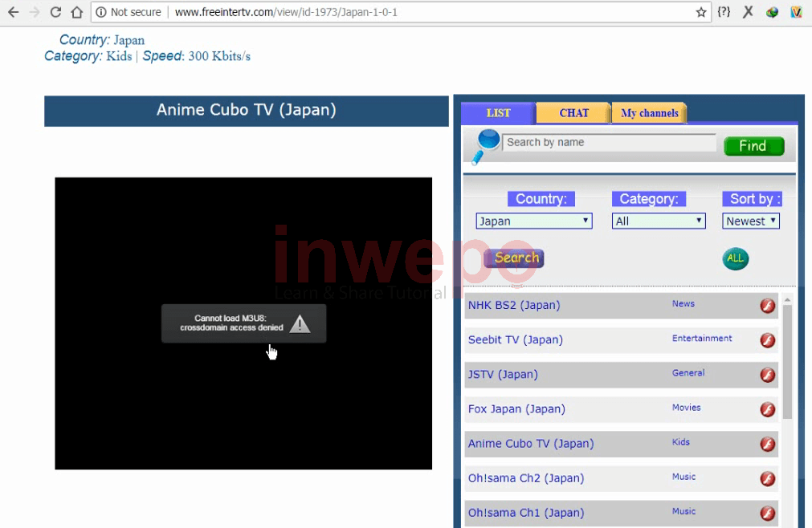The width and height of the screenshot is (812, 528).
Task: Click the Category: Kids info text
Action: click(88, 56)
